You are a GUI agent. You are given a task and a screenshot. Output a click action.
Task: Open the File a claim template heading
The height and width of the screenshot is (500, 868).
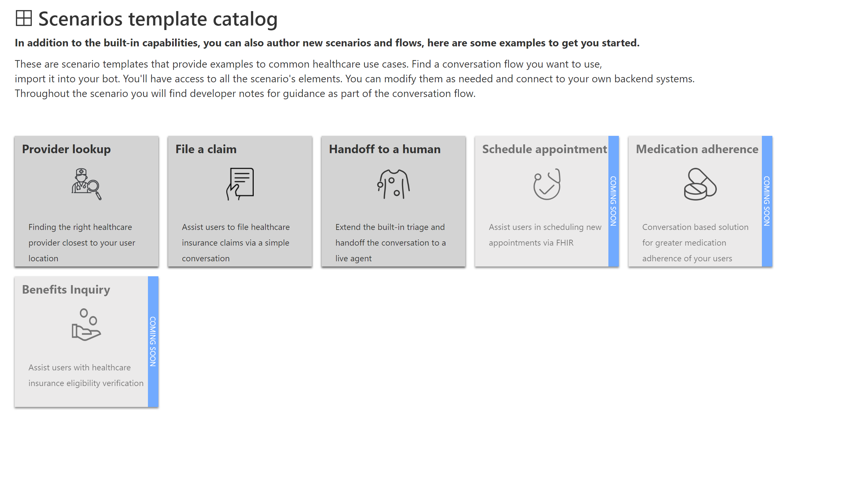pyautogui.click(x=206, y=149)
